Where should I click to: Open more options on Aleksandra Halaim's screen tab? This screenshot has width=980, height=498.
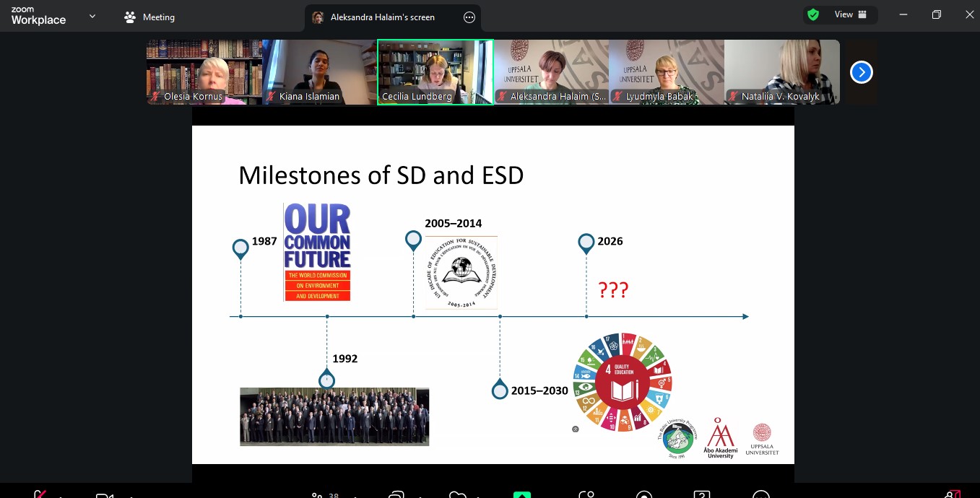469,17
